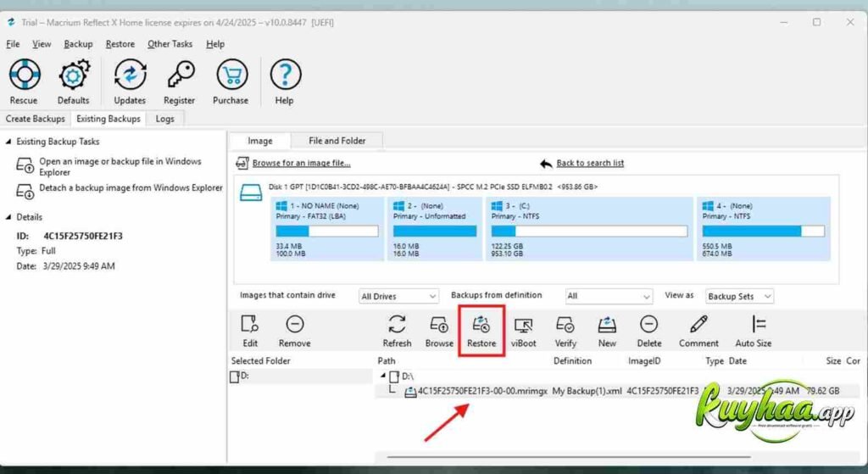Open the Backup menu

pos(78,44)
